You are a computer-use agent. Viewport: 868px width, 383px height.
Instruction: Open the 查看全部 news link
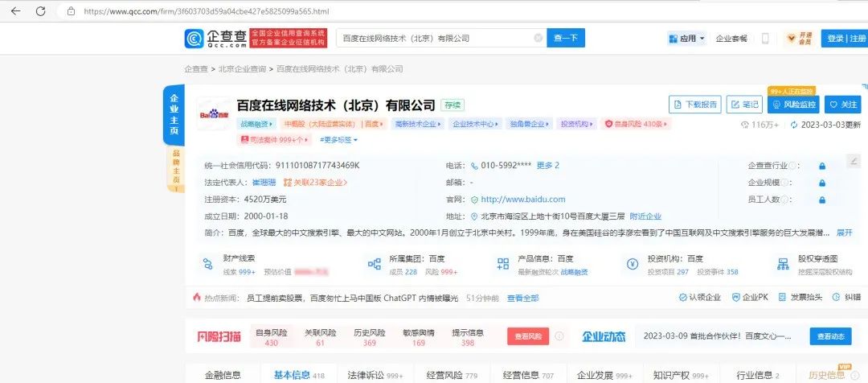click(522, 299)
